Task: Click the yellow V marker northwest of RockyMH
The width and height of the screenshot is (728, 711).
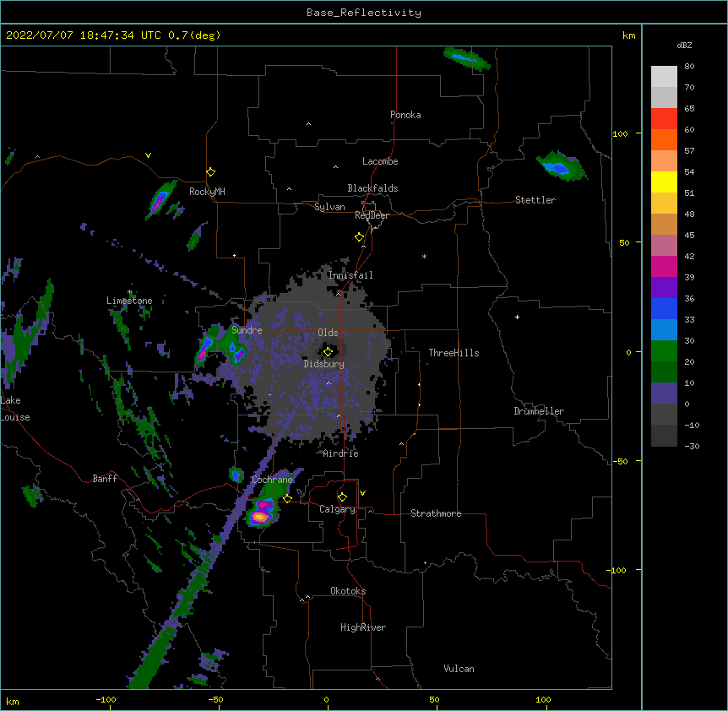Action: click(x=148, y=155)
